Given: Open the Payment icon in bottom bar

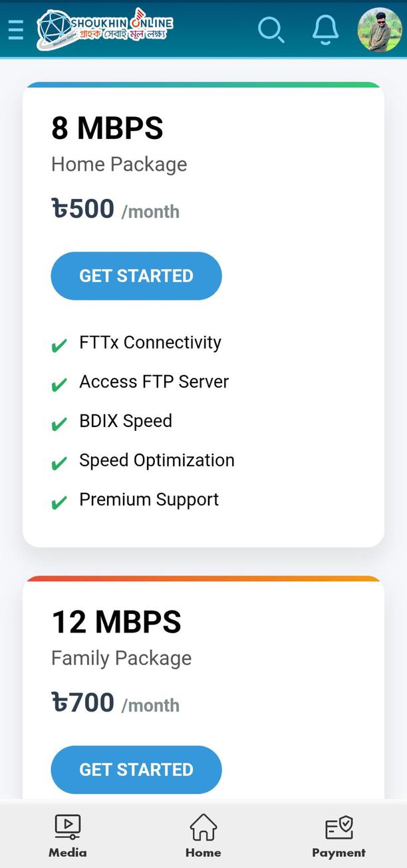Looking at the screenshot, I should pyautogui.click(x=339, y=827).
